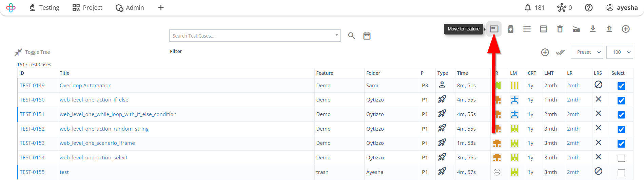Tick the checkbox for TEST-0155 row
This screenshot has width=644, height=180.
pos(621,173)
